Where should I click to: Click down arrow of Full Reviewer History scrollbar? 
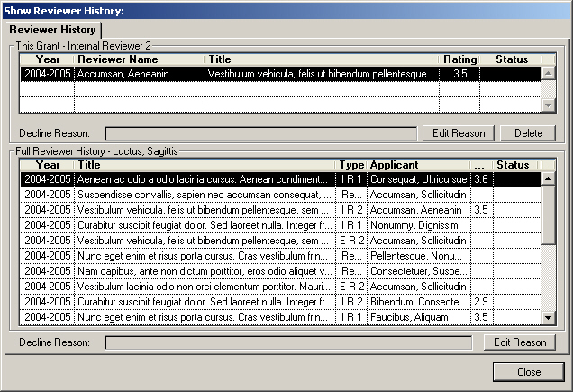548,317
